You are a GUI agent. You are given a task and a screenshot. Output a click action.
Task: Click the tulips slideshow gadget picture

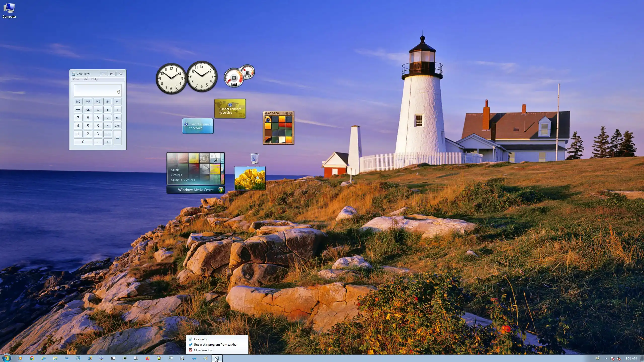coord(250,178)
